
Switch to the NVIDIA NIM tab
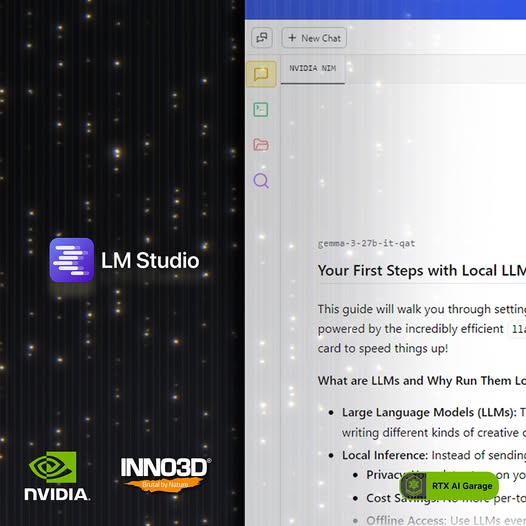(313, 68)
